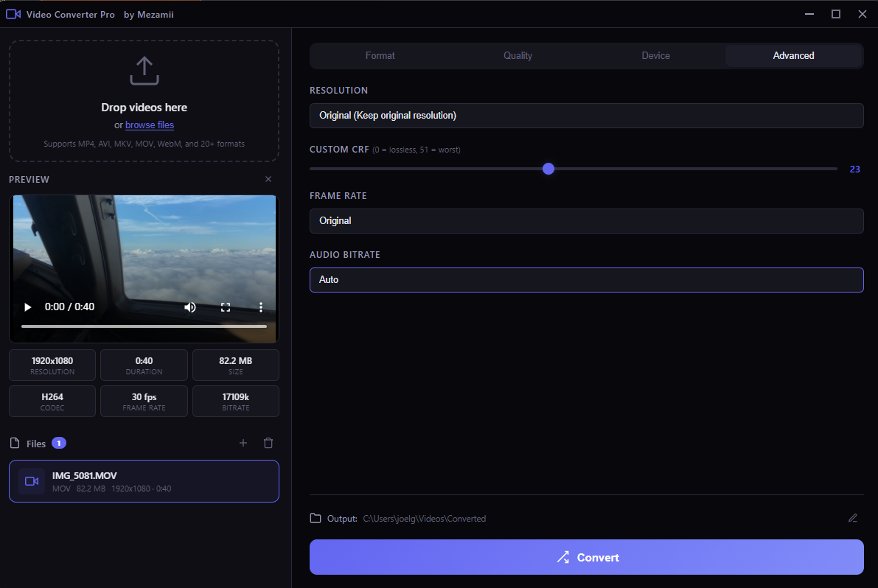878x588 pixels.
Task: Edit the output path with pencil icon
Action: coord(853,518)
